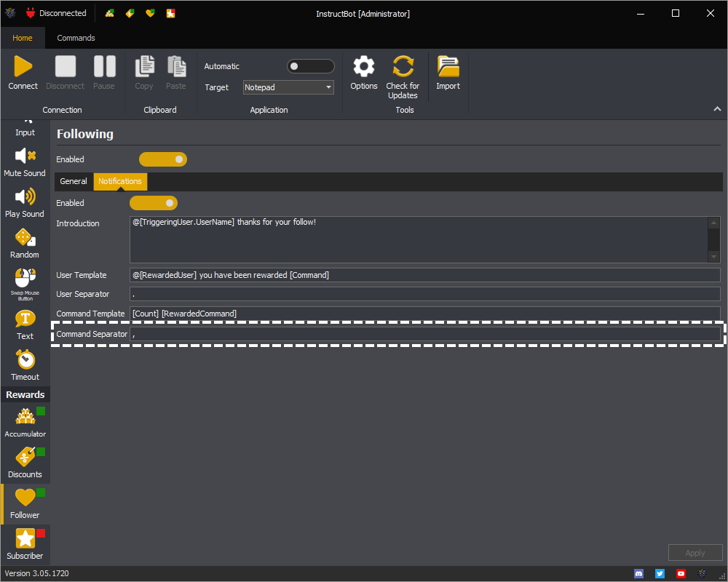Click the Paste clipboard icon
This screenshot has width=728, height=582.
[176, 66]
